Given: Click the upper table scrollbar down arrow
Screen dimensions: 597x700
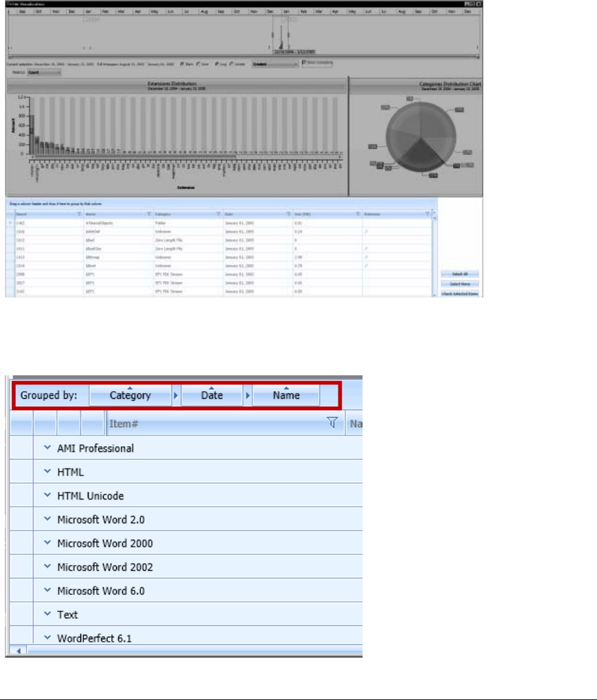Looking at the screenshot, I should pos(434,295).
